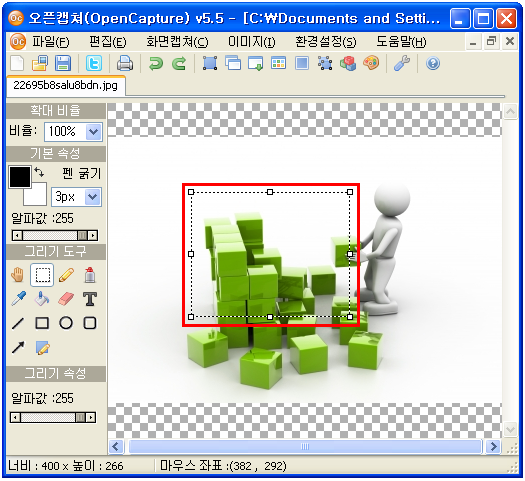
Task: Start window capture from the toolbar
Action: click(x=233, y=63)
